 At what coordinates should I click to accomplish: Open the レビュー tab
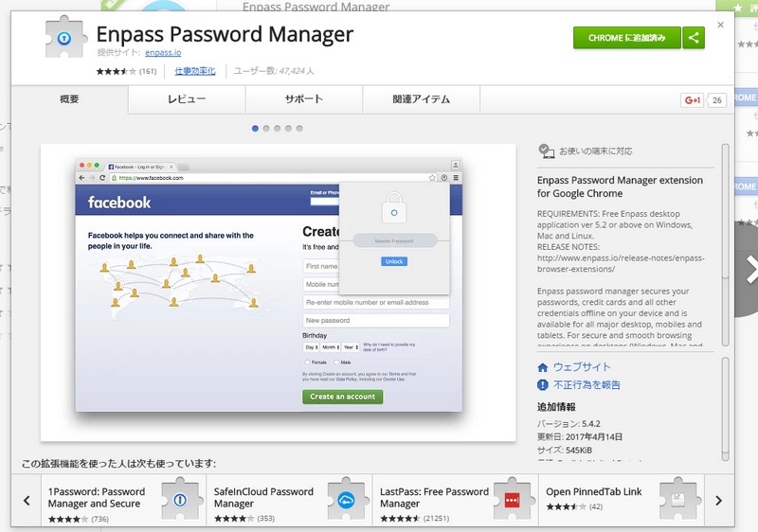point(187,99)
